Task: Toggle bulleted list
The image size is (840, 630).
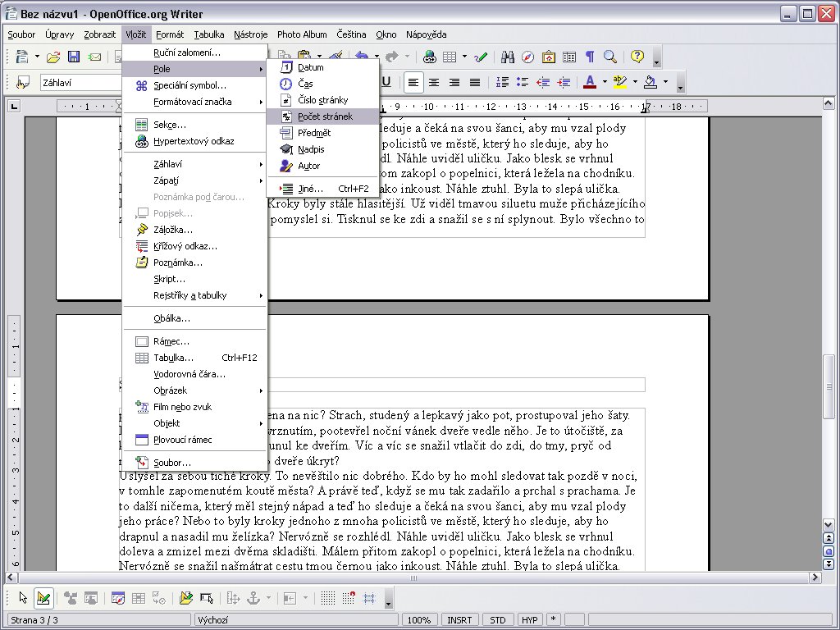Action: coord(523,82)
